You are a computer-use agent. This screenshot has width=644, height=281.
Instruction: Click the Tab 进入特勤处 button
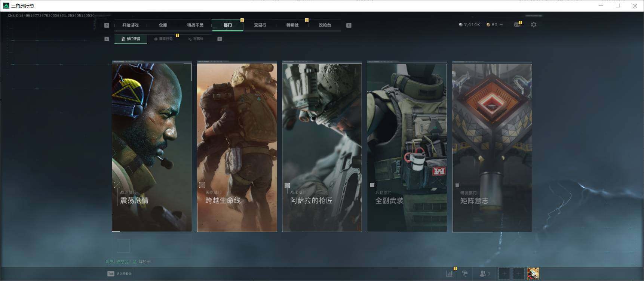click(119, 274)
